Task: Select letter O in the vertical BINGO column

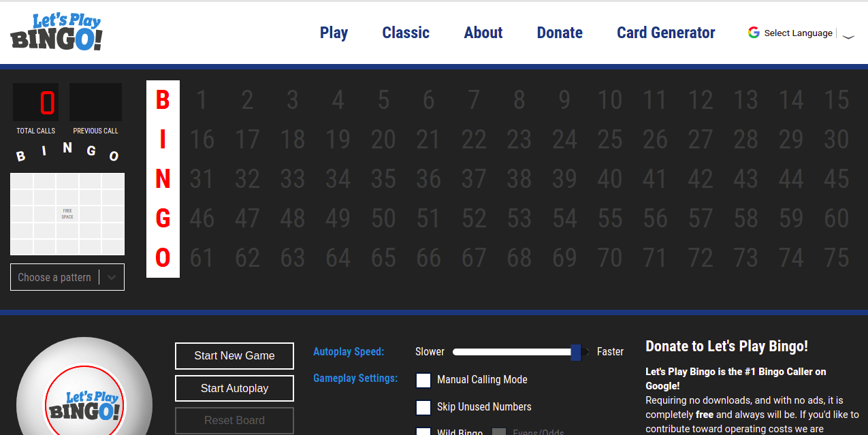Action: tap(162, 257)
